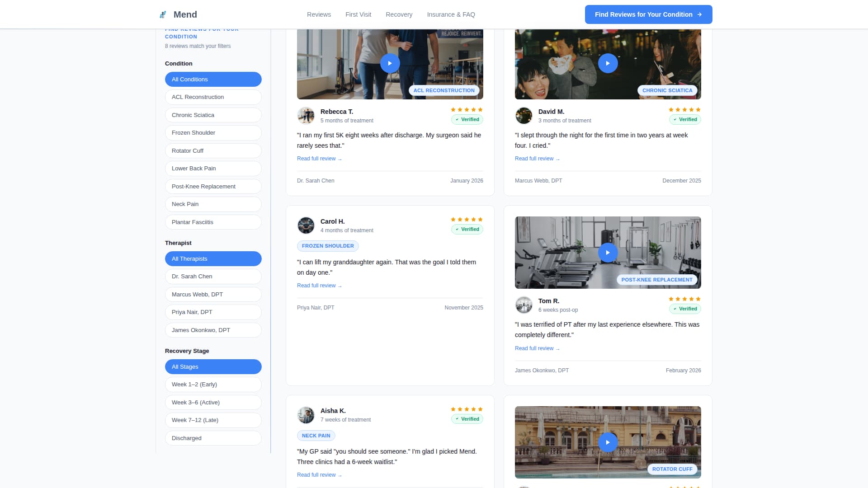Click David M.'s profile avatar
868x488 pixels.
pos(524,116)
